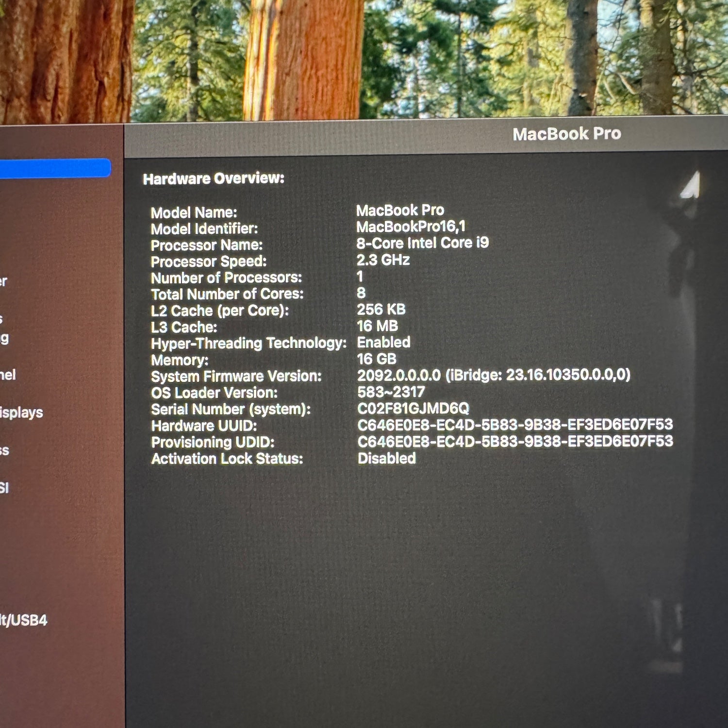This screenshot has width=728, height=728.
Task: Click the 16 GB memory value
Action: 377,359
